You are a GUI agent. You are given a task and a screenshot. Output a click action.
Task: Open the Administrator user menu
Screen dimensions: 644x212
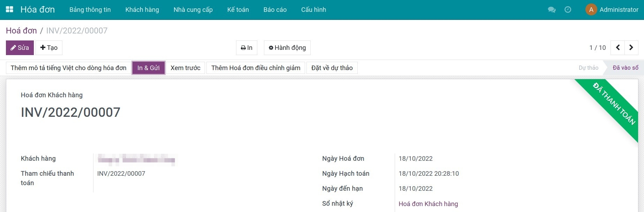[612, 10]
